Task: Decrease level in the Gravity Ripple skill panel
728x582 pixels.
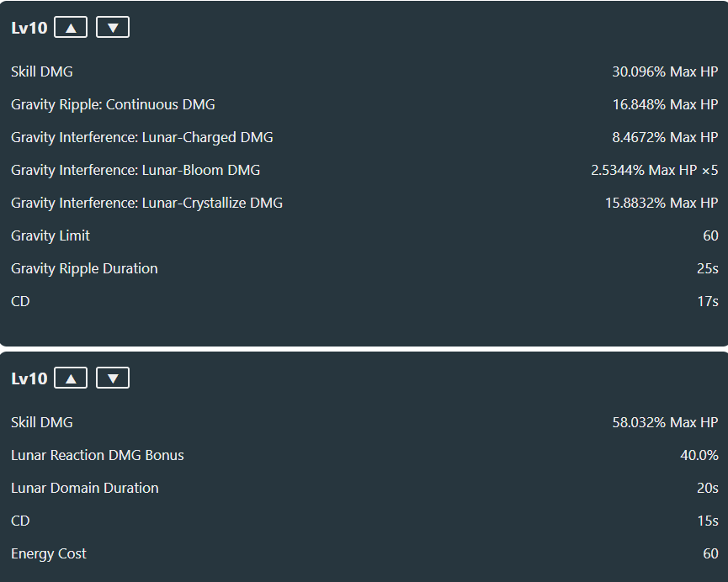Action: 113,28
